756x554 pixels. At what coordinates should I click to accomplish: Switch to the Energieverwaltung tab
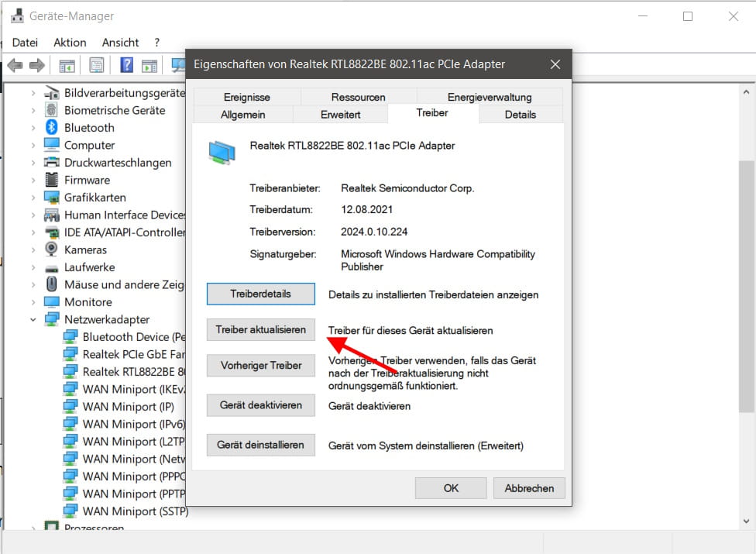(x=490, y=96)
